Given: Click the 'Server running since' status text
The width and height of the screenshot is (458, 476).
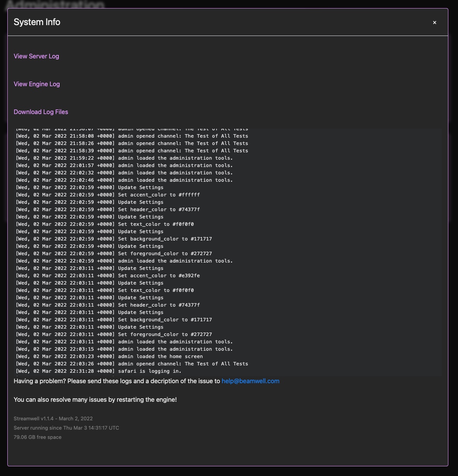Looking at the screenshot, I should [x=66, y=428].
